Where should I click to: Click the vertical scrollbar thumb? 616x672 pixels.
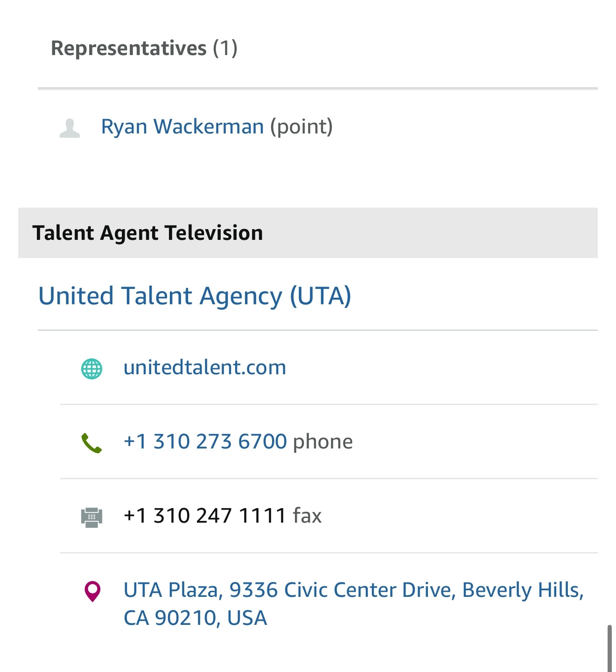[x=609, y=648]
